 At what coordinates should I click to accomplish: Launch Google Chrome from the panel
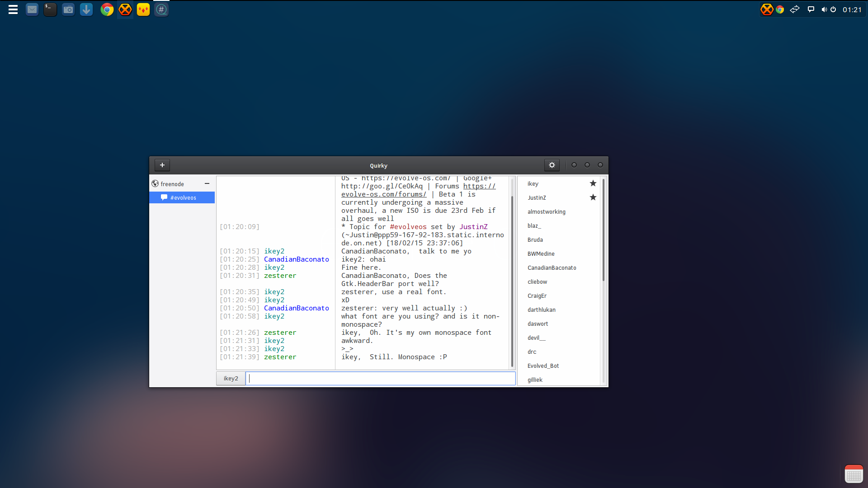(x=107, y=9)
